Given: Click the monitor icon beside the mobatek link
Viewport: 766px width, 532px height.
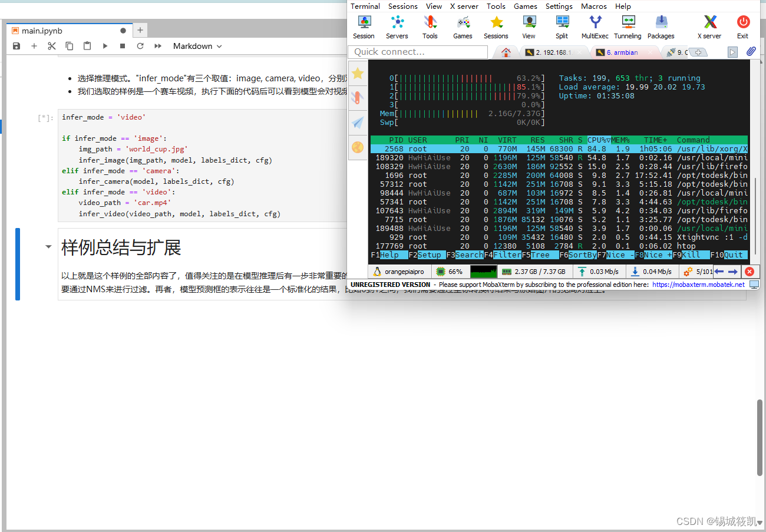Looking at the screenshot, I should [x=754, y=285].
